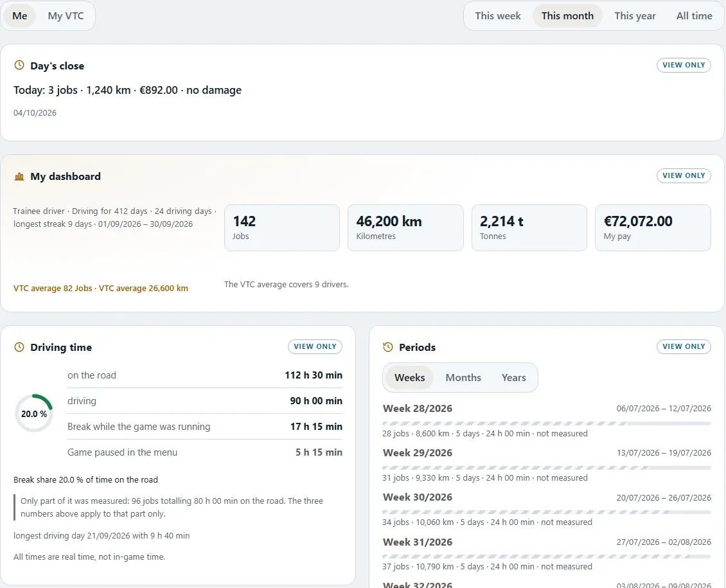
Task: Switch periods view to Months
Action: 463,378
